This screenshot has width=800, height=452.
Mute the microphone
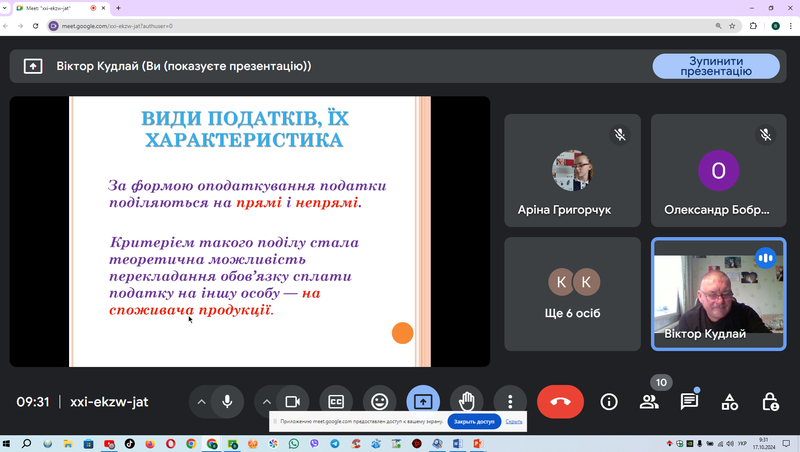tap(227, 401)
